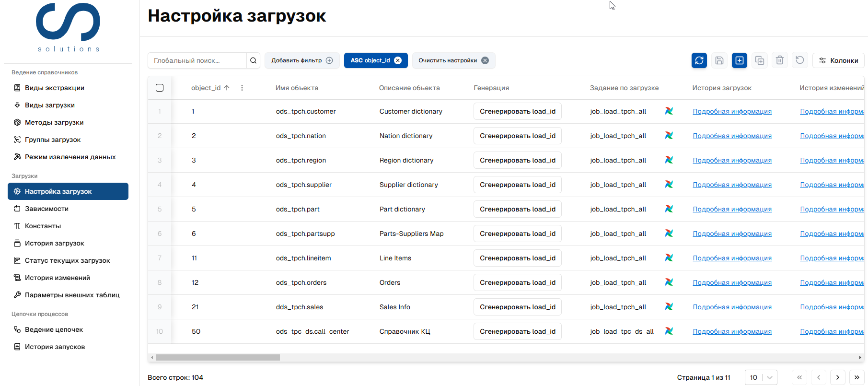This screenshot has height=386, width=868.
Task: Click the horizontal table scrollbar thumb
Action: click(218, 357)
